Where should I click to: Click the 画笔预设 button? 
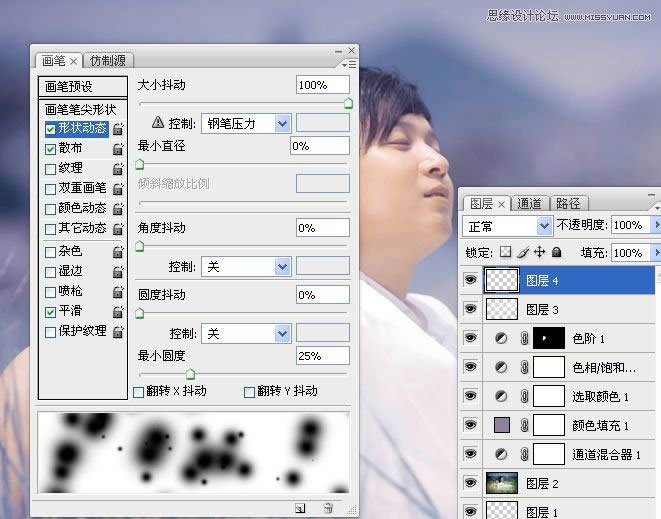coord(84,87)
